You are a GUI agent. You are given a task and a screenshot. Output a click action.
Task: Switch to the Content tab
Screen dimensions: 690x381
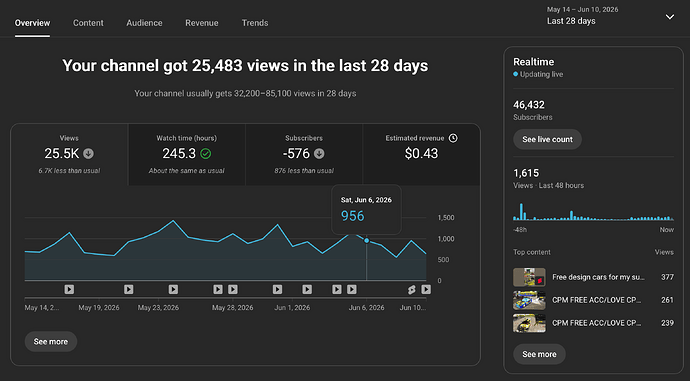coord(88,23)
